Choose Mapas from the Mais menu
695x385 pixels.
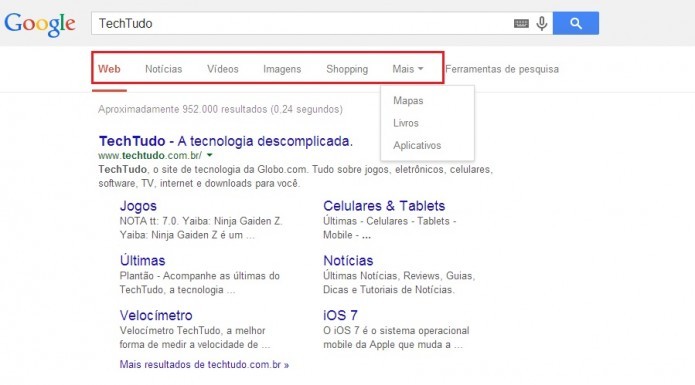click(x=408, y=101)
